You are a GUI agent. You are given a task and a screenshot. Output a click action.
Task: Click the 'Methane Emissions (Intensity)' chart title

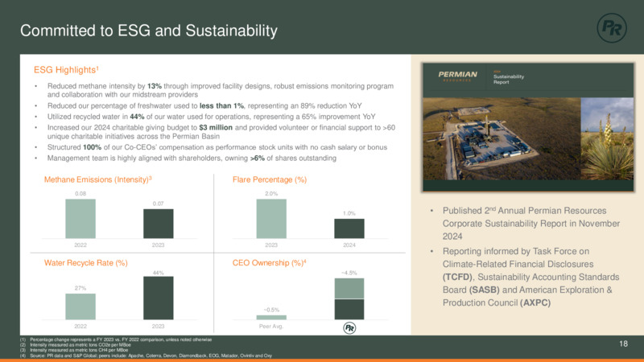[x=97, y=179]
